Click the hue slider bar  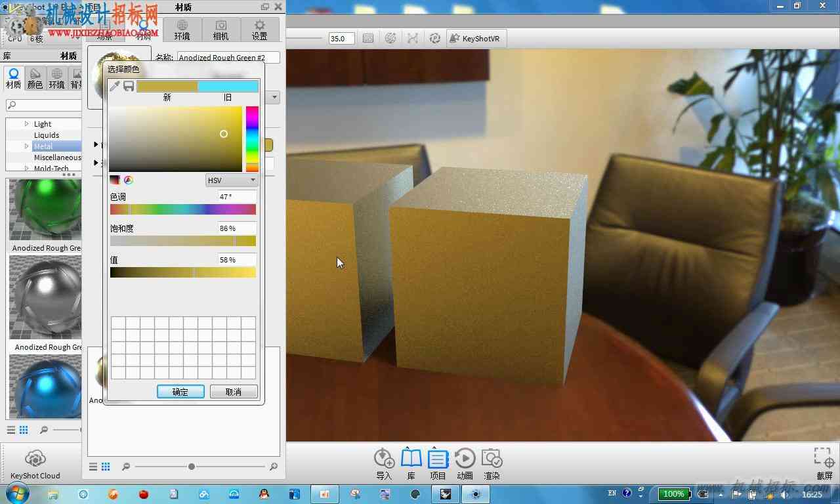[x=183, y=209]
